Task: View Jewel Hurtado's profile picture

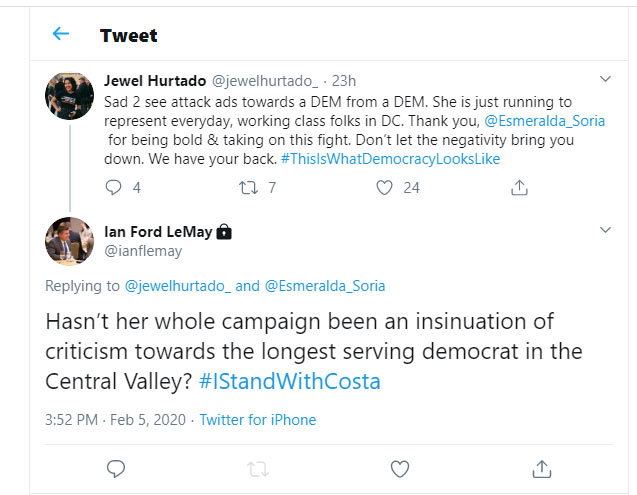Action: (x=71, y=97)
